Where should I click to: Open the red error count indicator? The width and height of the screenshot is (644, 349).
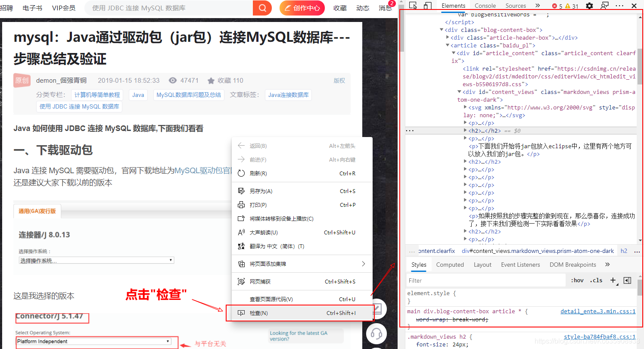pyautogui.click(x=557, y=6)
